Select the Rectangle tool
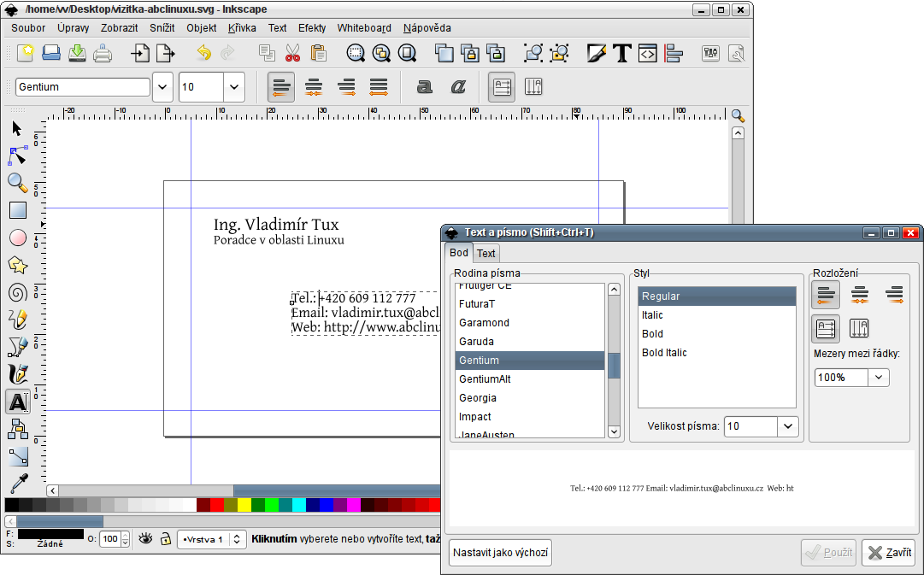924x575 pixels. pyautogui.click(x=18, y=210)
